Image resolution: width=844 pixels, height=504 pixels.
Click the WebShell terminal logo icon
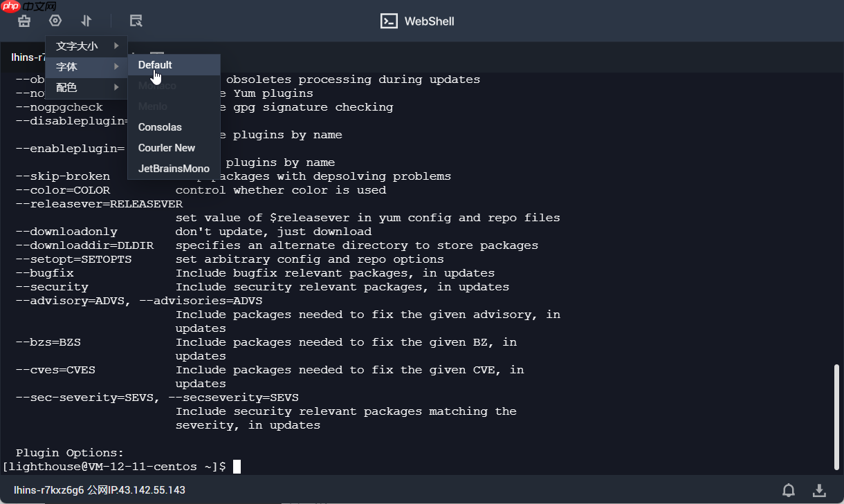pyautogui.click(x=389, y=21)
